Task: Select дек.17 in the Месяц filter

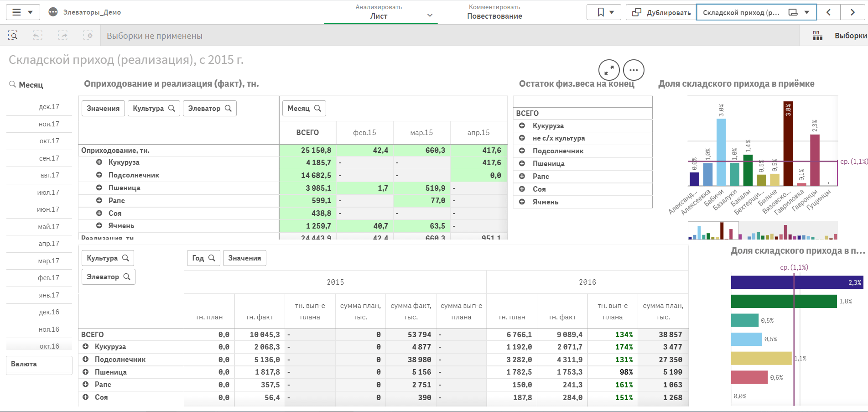Action: point(49,107)
